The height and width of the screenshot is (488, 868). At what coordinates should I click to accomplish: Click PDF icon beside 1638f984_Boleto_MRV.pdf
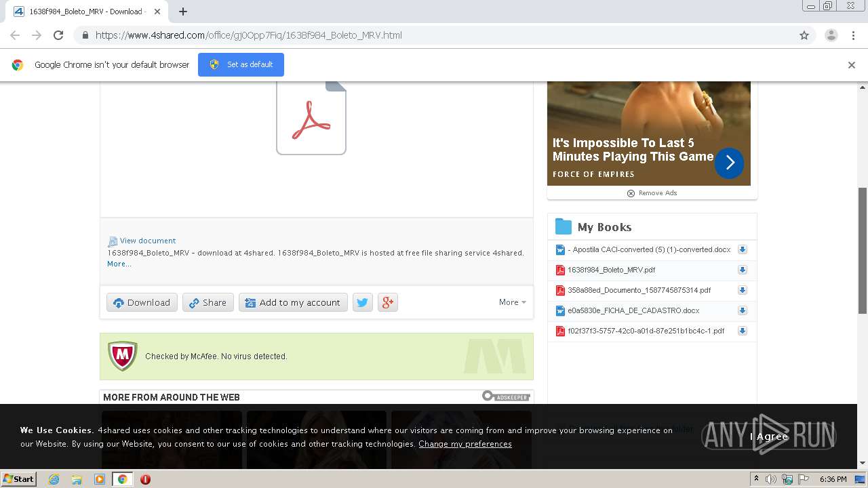[560, 270]
